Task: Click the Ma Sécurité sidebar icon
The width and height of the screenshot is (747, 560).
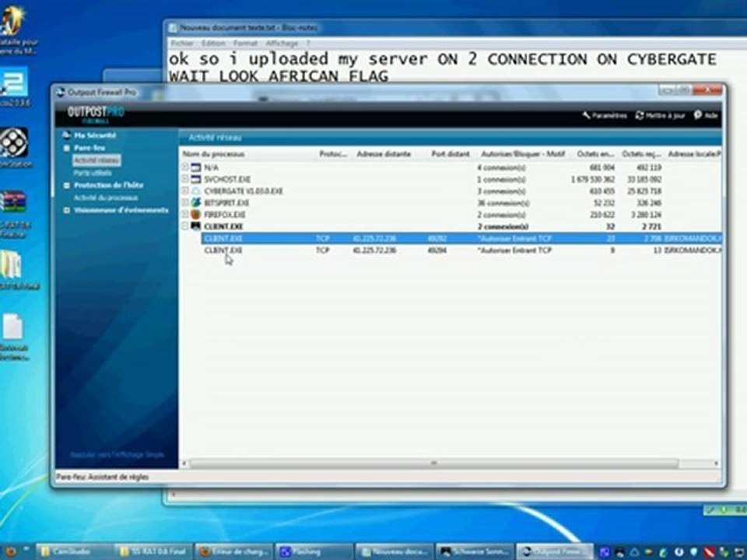Action: point(67,135)
